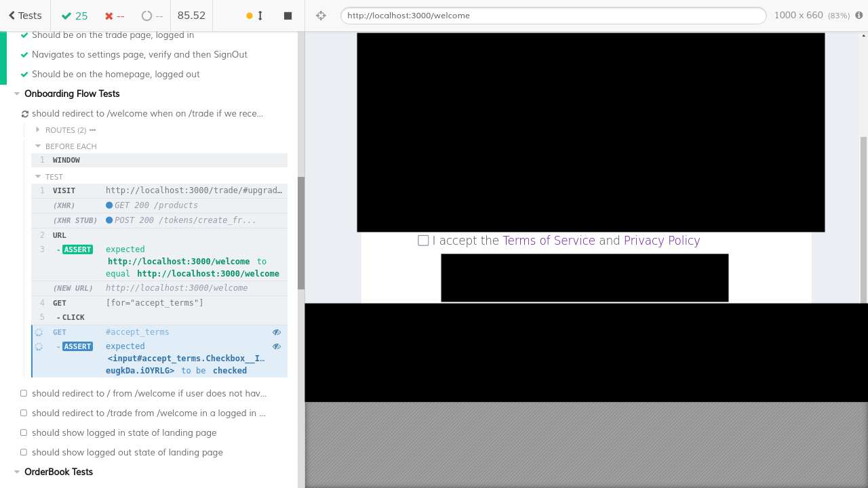Check the 'should show logged in state' test checkbox

click(x=23, y=432)
